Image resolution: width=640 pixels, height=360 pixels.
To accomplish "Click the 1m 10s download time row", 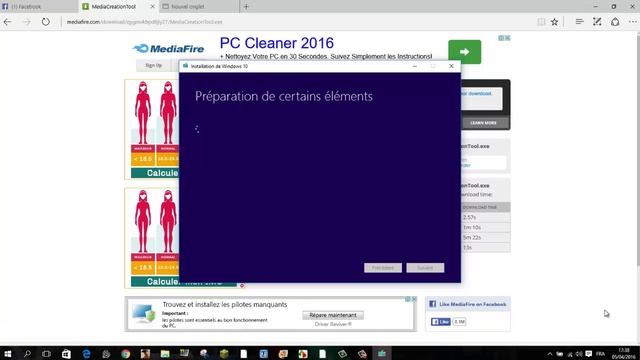I will (485, 227).
